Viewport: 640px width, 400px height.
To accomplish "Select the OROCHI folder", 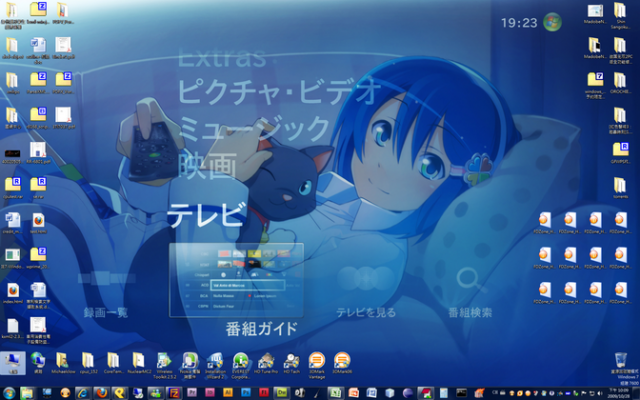I will point(620,83).
